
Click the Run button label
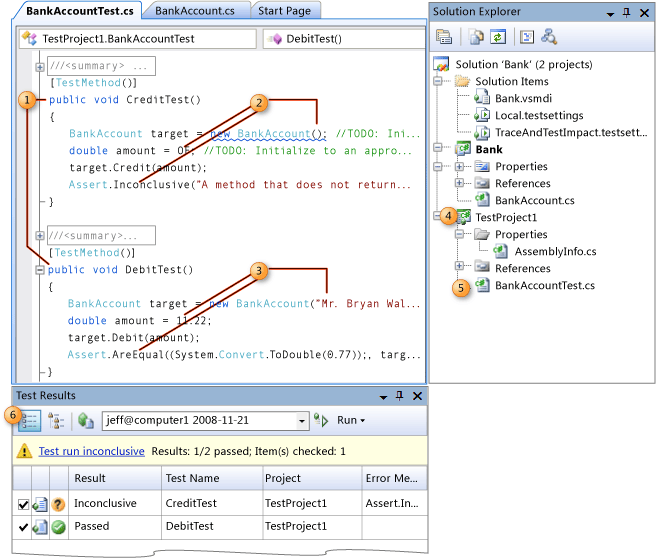[347, 420]
